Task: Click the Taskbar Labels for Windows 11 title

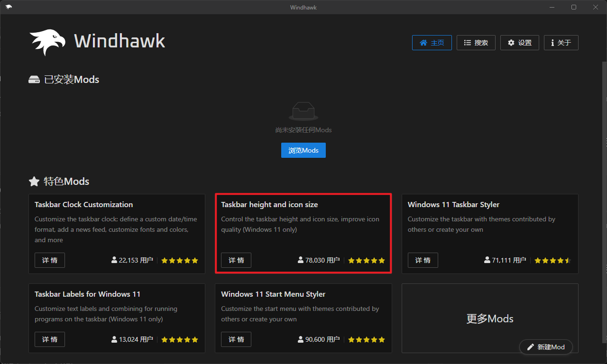Action: (88, 294)
